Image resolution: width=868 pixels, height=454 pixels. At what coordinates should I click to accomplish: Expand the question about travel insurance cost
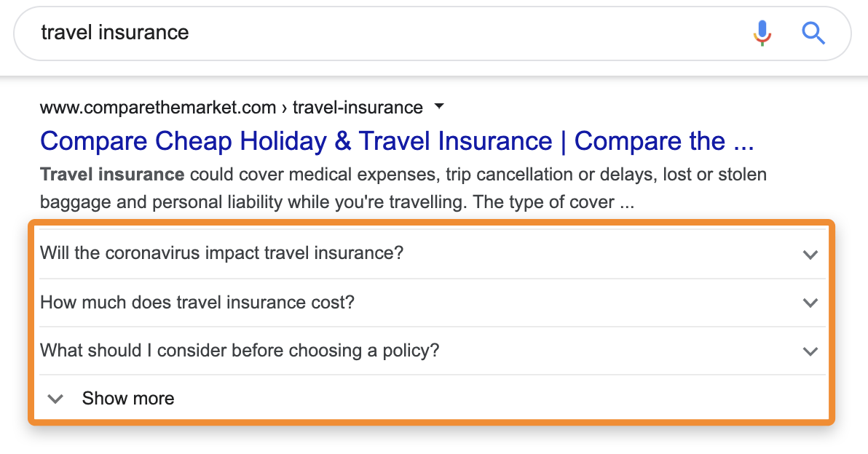[197, 303]
